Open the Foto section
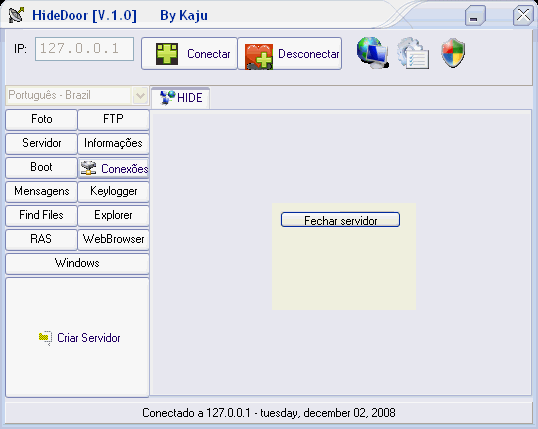 click(x=42, y=119)
